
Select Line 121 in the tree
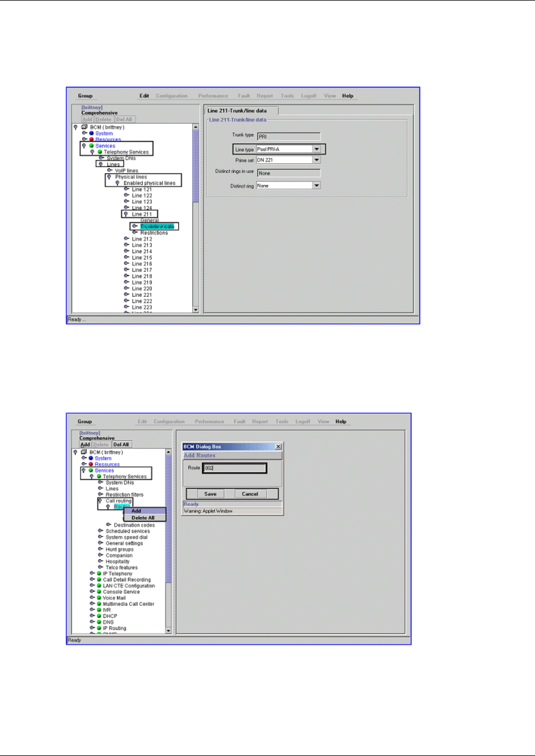pyautogui.click(x=142, y=189)
